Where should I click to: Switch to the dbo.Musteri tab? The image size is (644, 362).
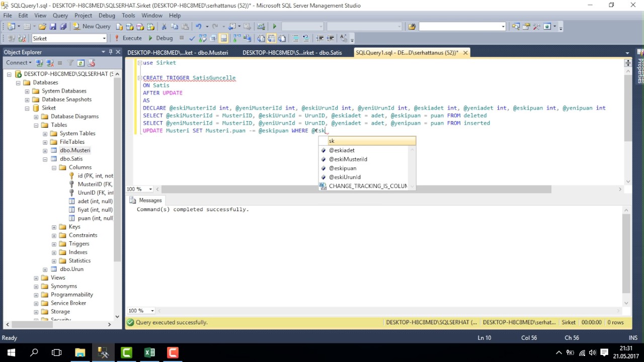click(x=178, y=52)
